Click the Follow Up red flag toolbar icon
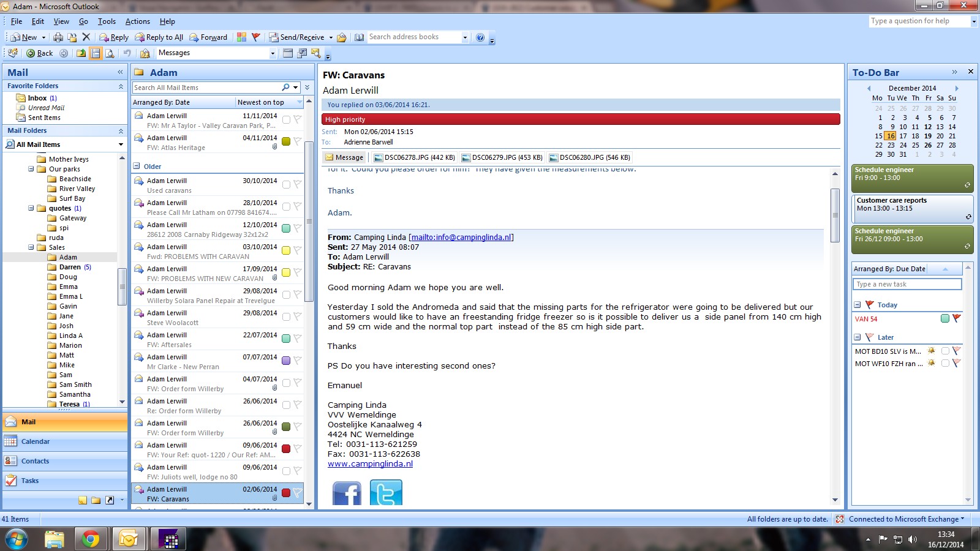This screenshot has width=980, height=551. 256,37
